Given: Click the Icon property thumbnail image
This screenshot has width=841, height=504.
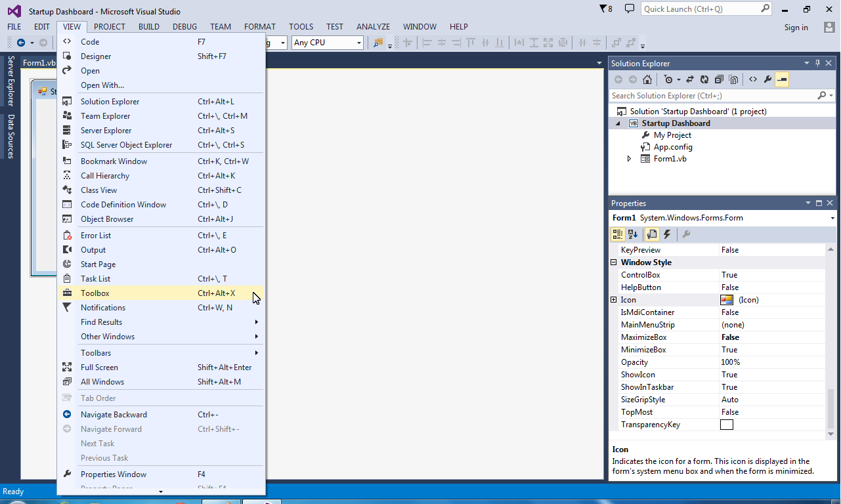Looking at the screenshot, I should coord(727,300).
